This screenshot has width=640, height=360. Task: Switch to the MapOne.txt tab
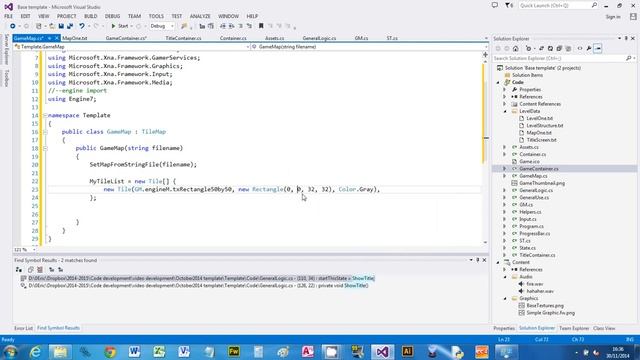pyautogui.click(x=75, y=38)
